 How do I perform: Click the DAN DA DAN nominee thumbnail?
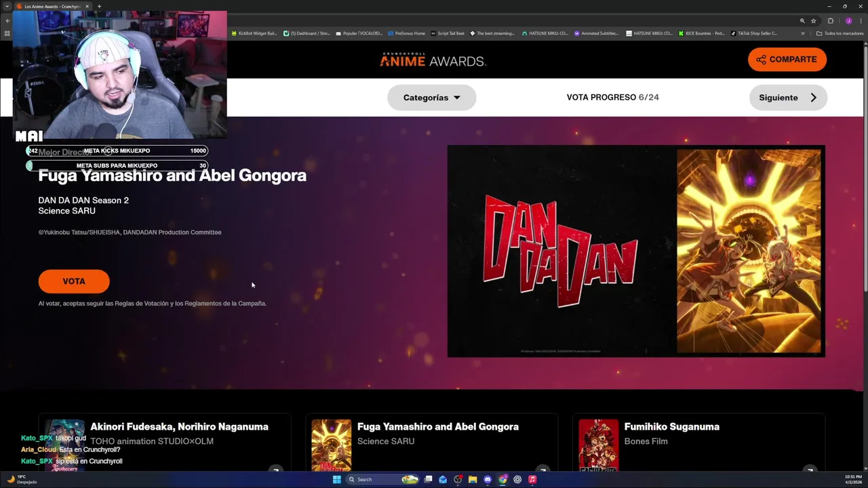[332, 445]
